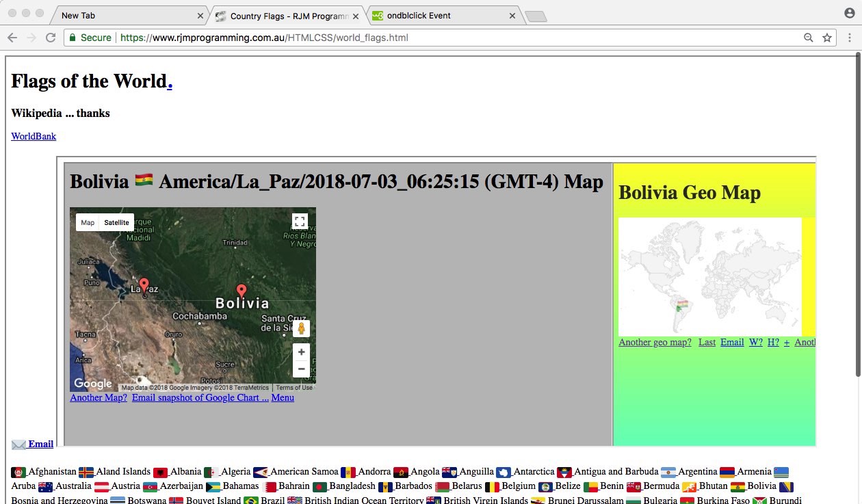Click 'Email snapshot of Google Chart' link
Viewport: 862px width, 504px height.
point(200,397)
